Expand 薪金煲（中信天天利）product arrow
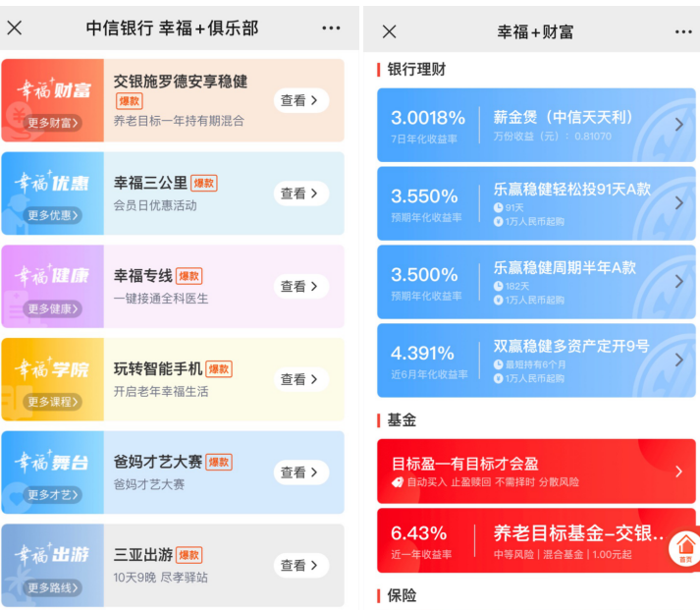This screenshot has width=700, height=610. click(x=678, y=125)
